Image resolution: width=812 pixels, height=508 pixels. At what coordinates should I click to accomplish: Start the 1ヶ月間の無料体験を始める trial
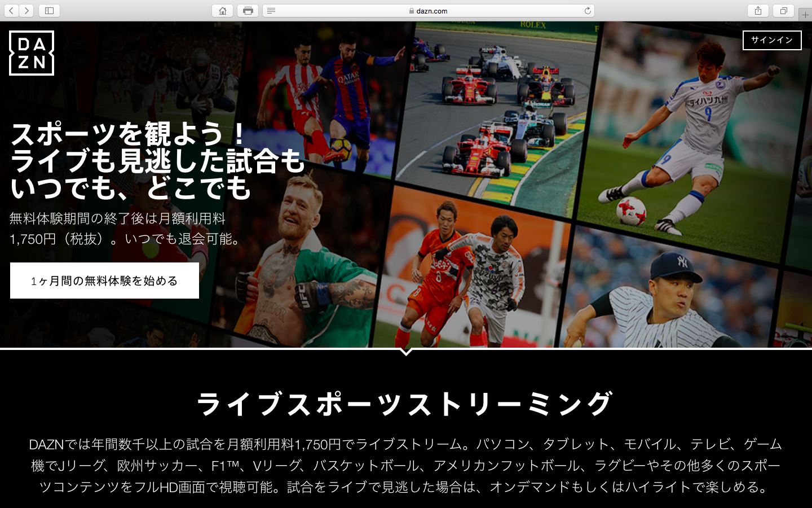(x=104, y=281)
